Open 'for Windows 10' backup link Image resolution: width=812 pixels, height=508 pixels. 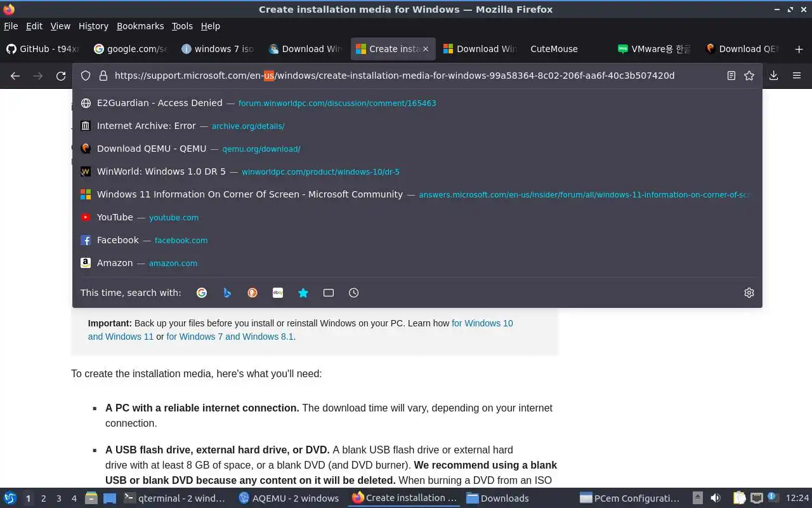482,323
